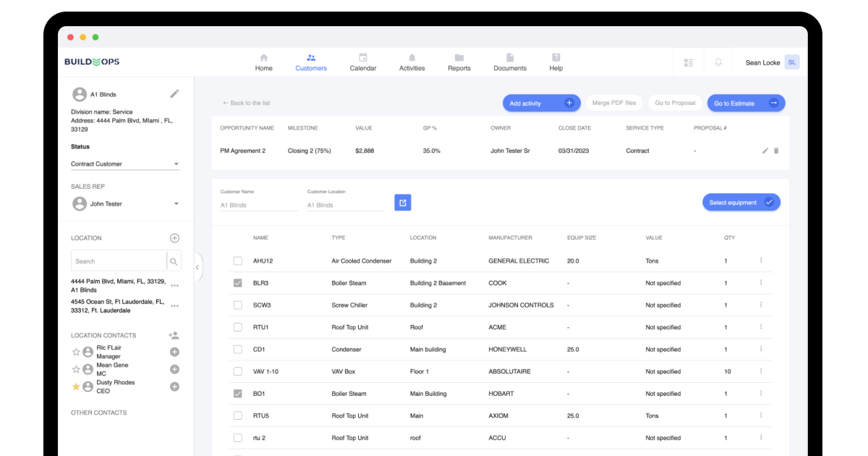Star the Ric FLair contact
This screenshot has width=868, height=456.
[76, 352]
